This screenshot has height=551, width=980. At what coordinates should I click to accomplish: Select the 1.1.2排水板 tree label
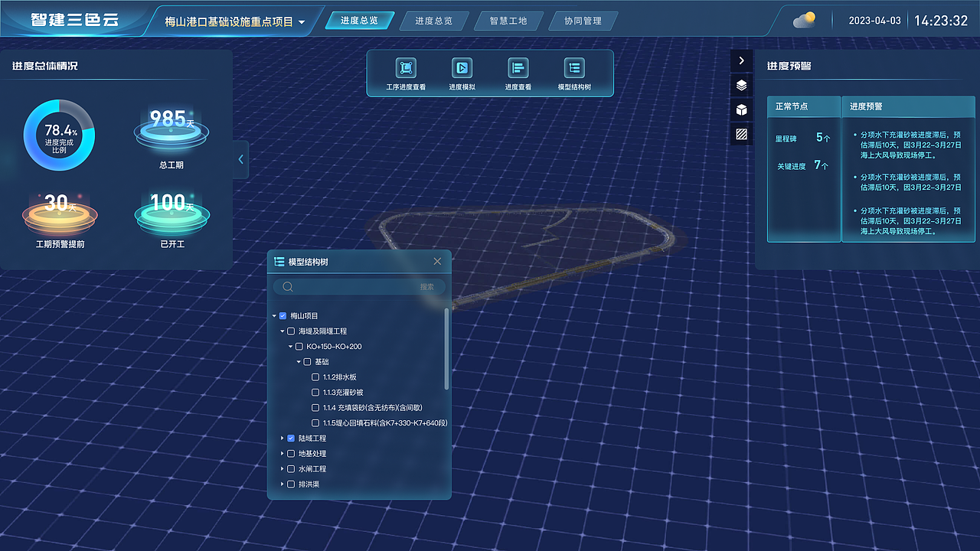point(339,377)
